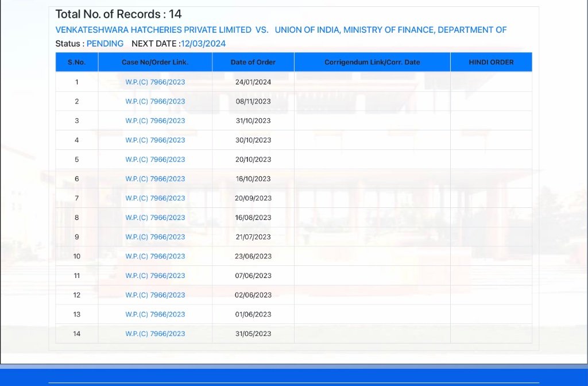588x386 pixels.
Task: Click the Case No/Order Link column header
Action: (x=155, y=62)
